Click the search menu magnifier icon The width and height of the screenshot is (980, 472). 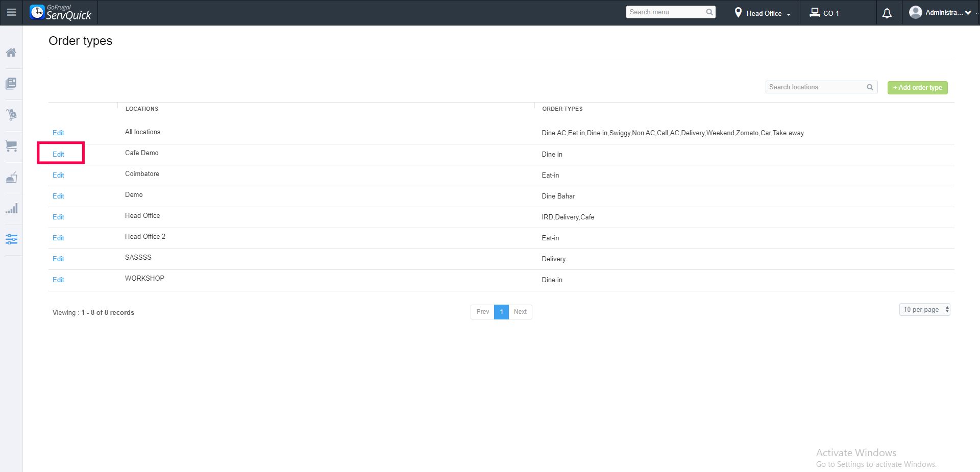click(709, 12)
